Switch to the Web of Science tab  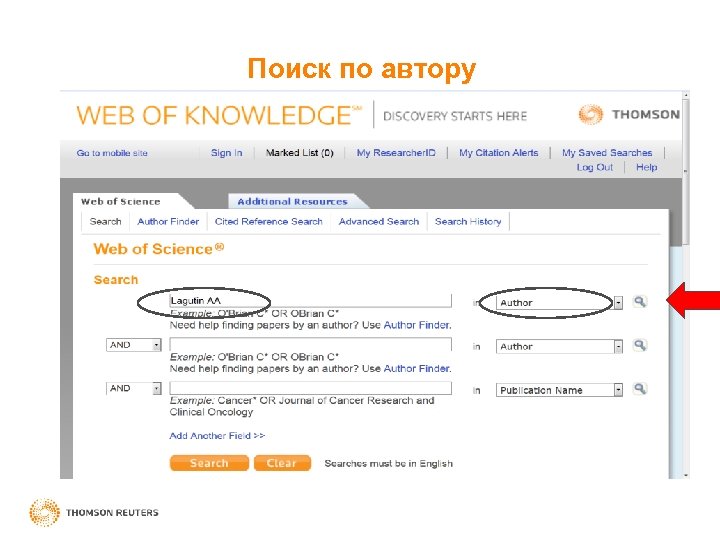point(121,202)
